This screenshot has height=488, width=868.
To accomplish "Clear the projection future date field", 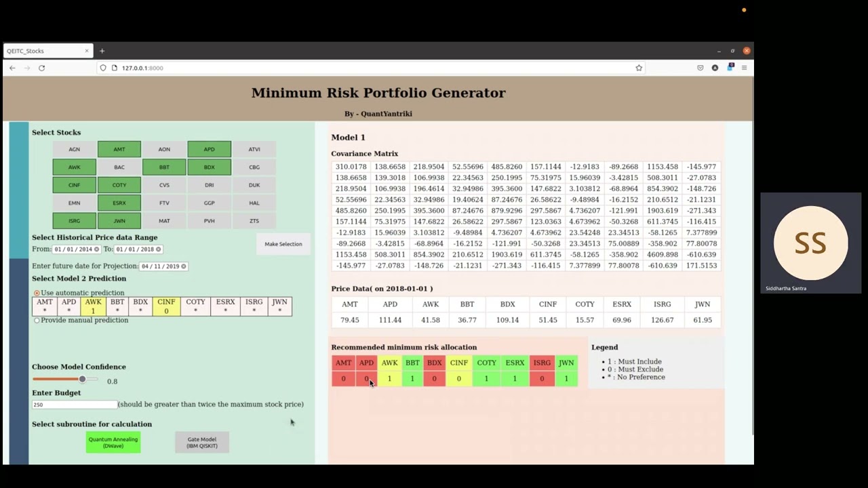I will pyautogui.click(x=183, y=266).
